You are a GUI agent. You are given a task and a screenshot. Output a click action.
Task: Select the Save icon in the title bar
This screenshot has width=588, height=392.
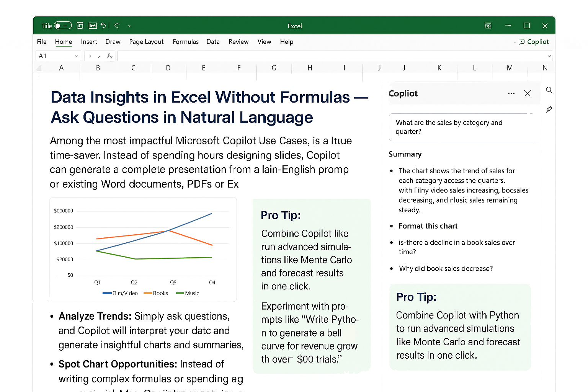[x=80, y=26]
